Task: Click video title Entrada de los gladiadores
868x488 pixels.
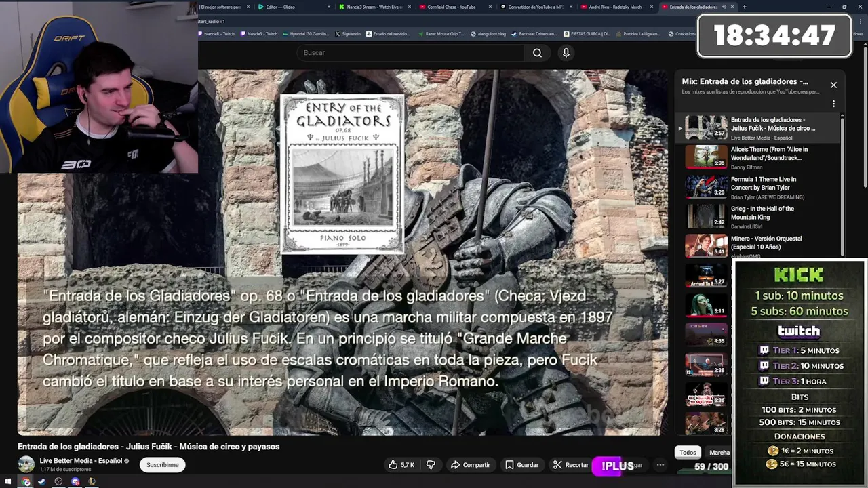Action: coord(149,447)
